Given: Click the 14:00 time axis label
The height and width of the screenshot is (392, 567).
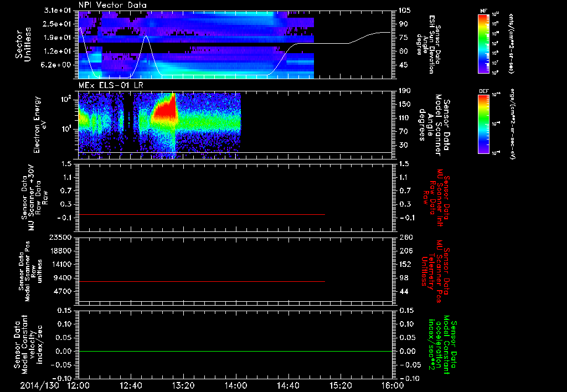Looking at the screenshot, I should click(236, 385).
